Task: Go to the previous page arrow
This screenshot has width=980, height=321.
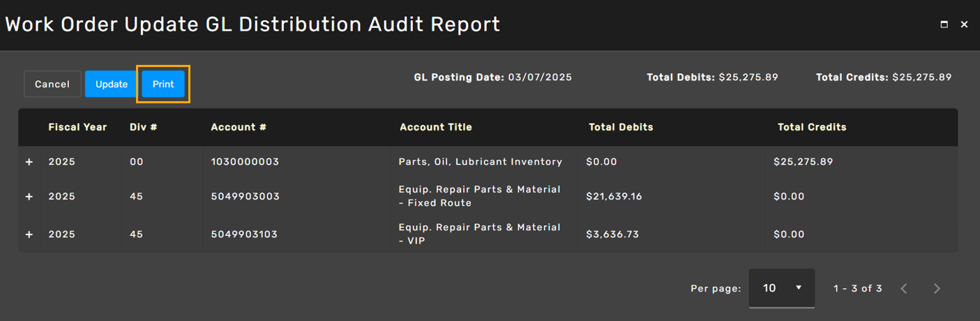Action: [904, 288]
